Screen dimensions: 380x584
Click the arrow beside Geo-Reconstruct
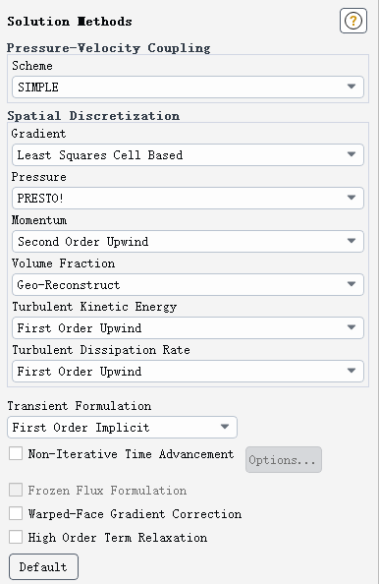(351, 284)
